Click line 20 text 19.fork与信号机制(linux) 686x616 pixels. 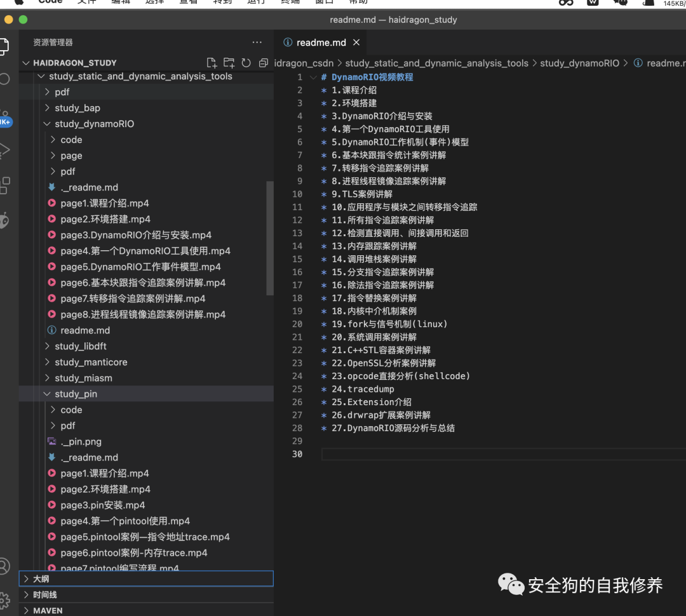pos(389,324)
